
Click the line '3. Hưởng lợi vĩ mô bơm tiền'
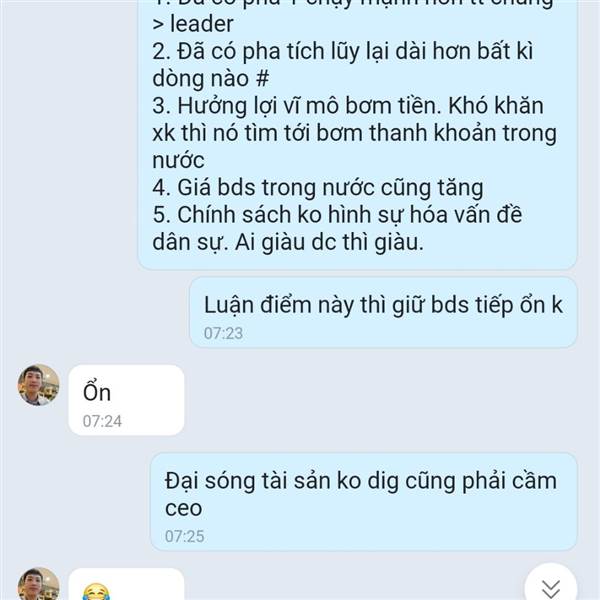(x=297, y=106)
